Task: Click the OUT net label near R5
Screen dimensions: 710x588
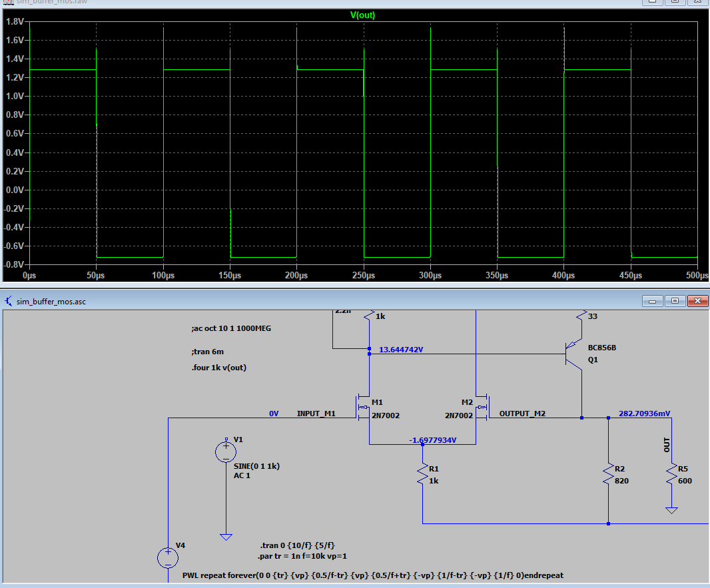Action: (x=666, y=445)
